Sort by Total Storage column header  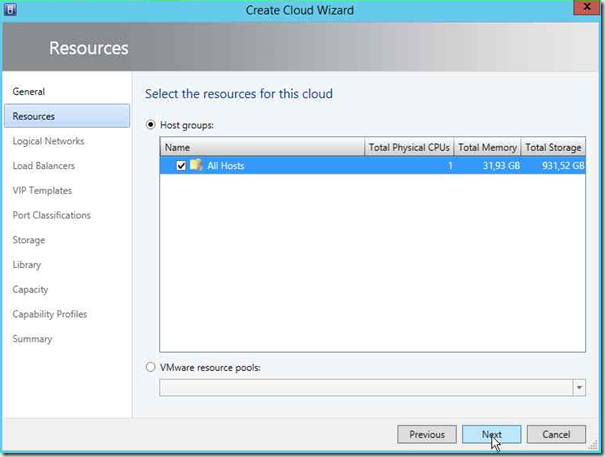pyautogui.click(x=553, y=147)
